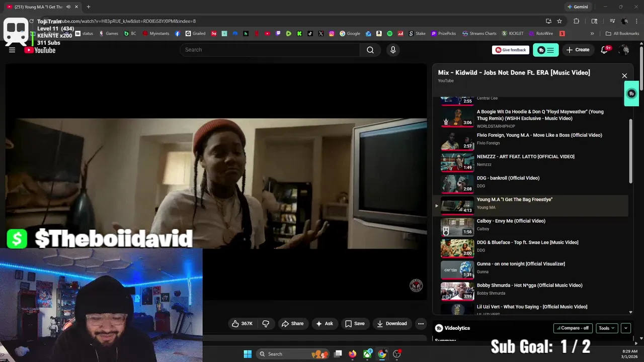Open the account avatar menu
Viewport: 644px width, 362px height.
624,50
